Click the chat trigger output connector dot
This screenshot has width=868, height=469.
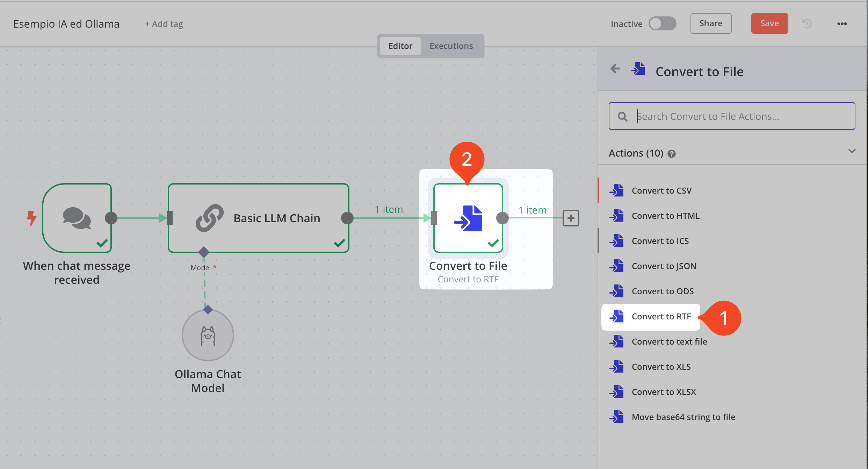(111, 218)
